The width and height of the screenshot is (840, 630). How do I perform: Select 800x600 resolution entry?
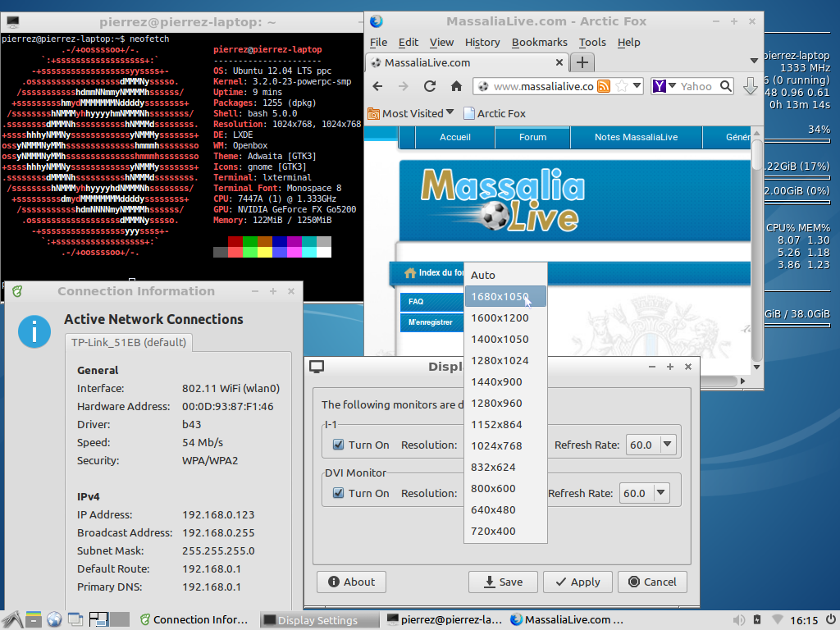[505, 489]
